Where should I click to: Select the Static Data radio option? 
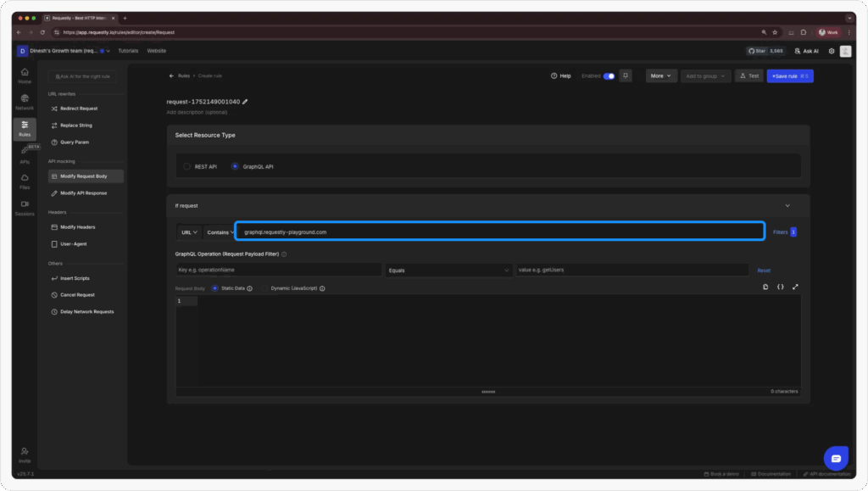[x=214, y=288]
